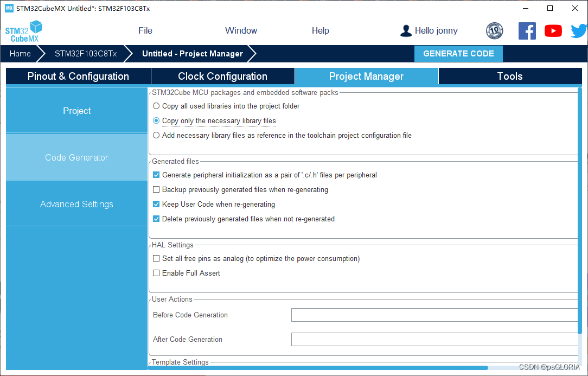The image size is (588, 376).
Task: Open the user account icon
Action: [x=406, y=31]
